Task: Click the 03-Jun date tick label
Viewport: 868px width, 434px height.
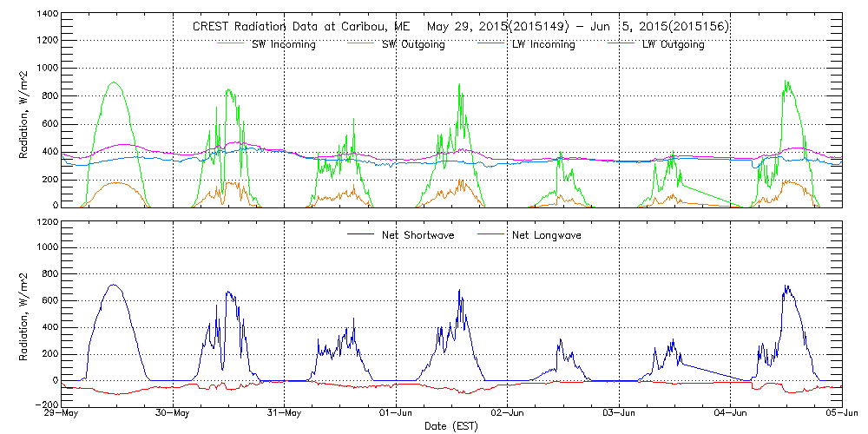Action: pyautogui.click(x=619, y=413)
